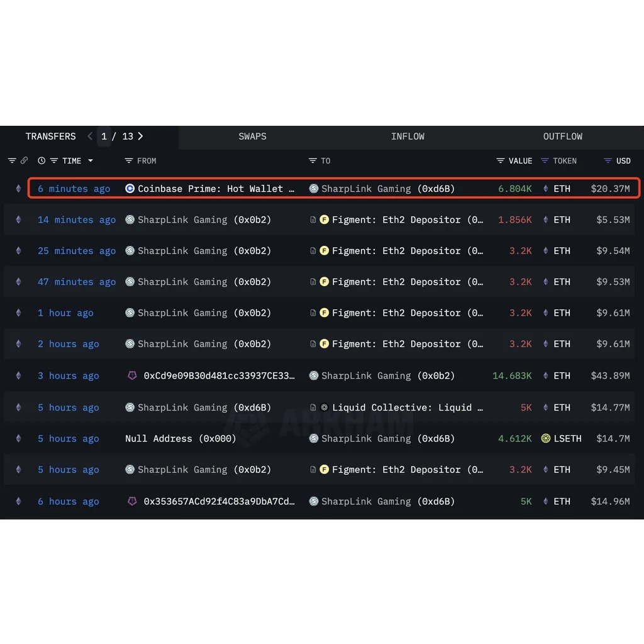Click SharpLink logo before Null Address recipient
This screenshot has width=644, height=644.
313,438
